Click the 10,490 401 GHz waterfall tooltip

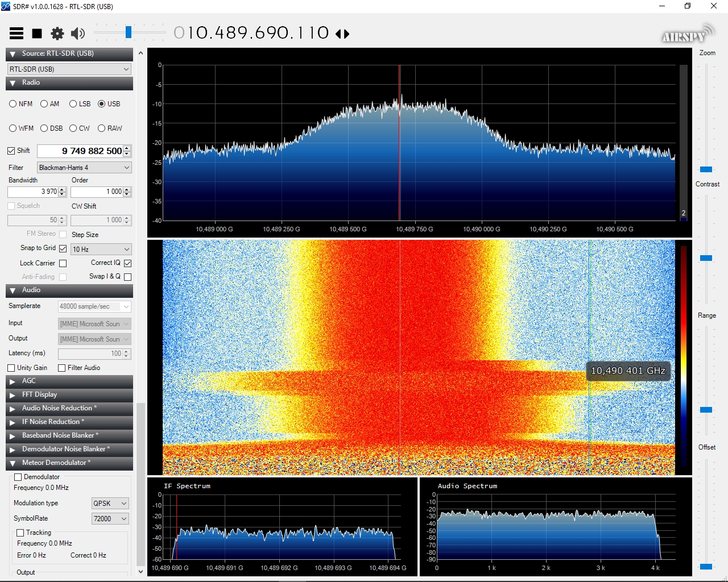pyautogui.click(x=628, y=371)
